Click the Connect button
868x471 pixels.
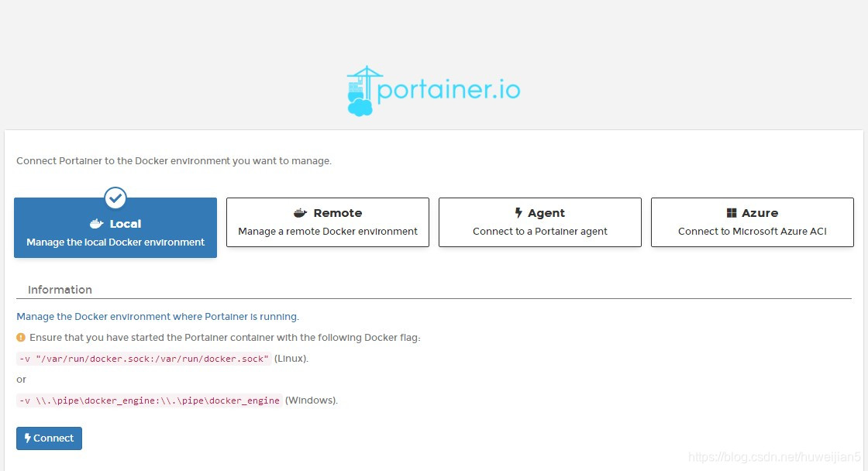tap(50, 438)
